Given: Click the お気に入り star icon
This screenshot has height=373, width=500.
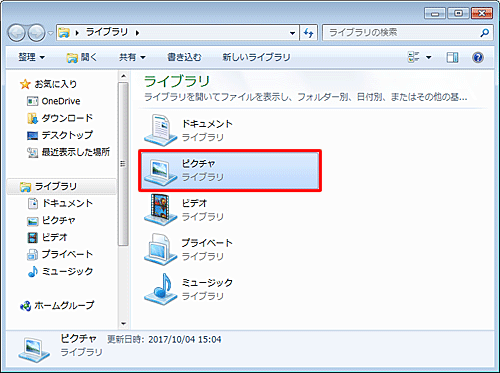Looking at the screenshot, I should tap(25, 84).
